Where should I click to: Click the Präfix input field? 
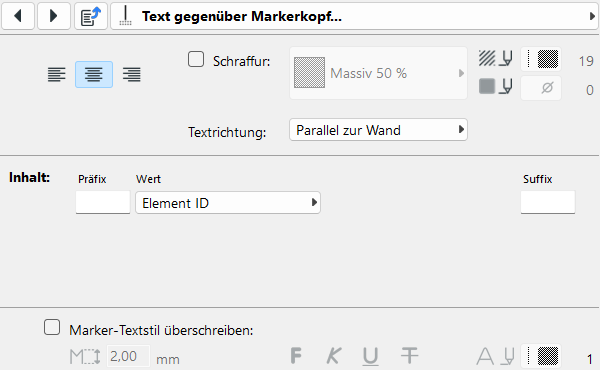click(103, 202)
